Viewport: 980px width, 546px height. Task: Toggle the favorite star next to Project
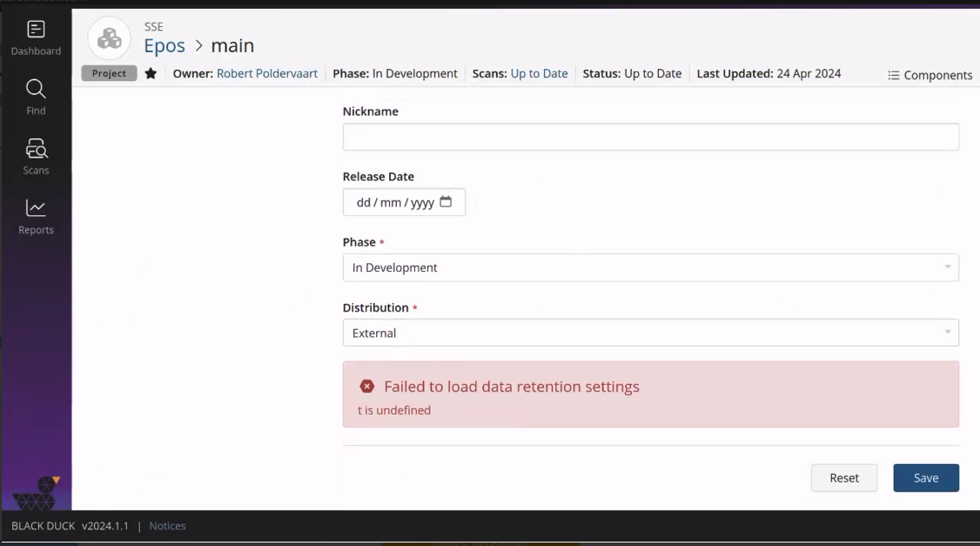pyautogui.click(x=150, y=73)
